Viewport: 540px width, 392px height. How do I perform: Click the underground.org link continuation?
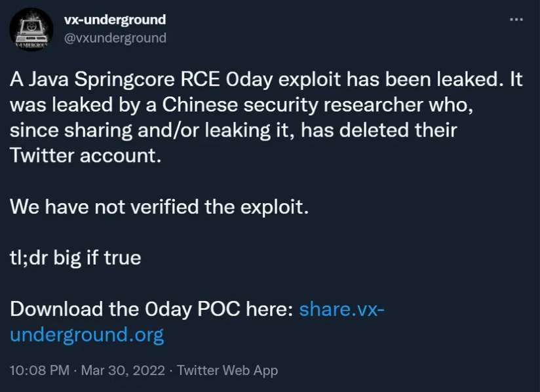point(87,334)
